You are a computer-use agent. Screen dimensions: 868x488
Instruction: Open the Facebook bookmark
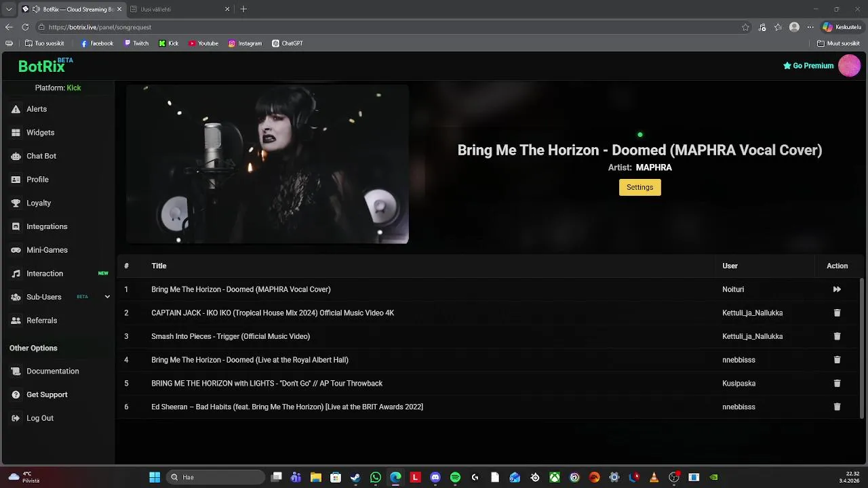pos(97,43)
